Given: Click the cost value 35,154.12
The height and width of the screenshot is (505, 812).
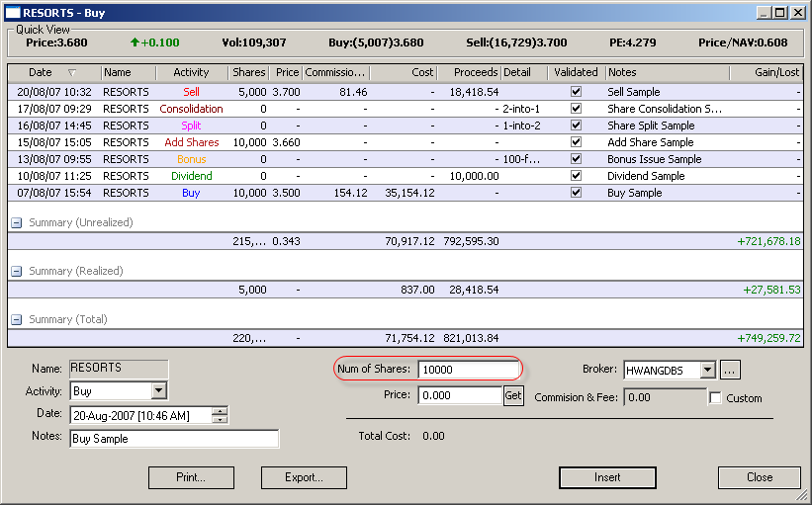Looking at the screenshot, I should tap(409, 193).
